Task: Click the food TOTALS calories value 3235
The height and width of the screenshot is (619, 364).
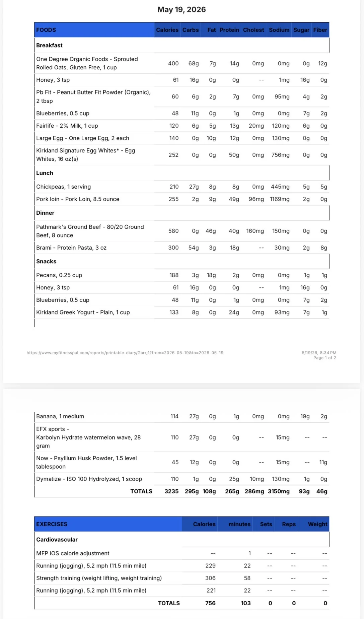Action: pyautogui.click(x=171, y=491)
